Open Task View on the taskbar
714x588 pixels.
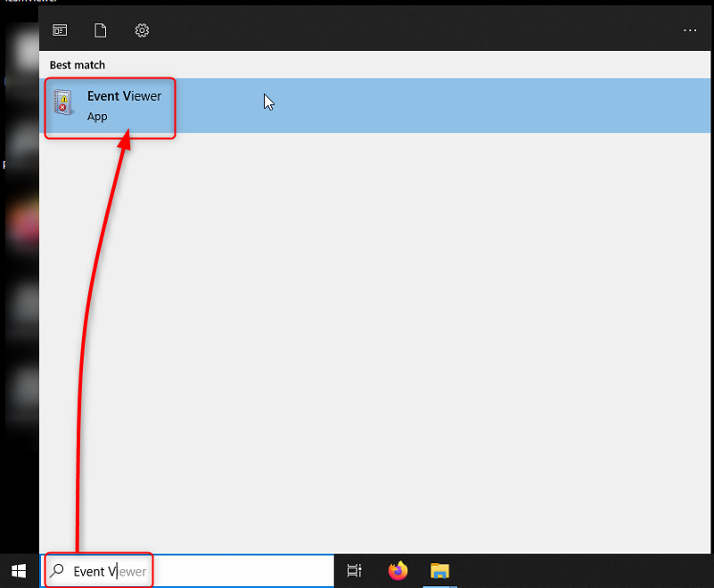coord(355,571)
